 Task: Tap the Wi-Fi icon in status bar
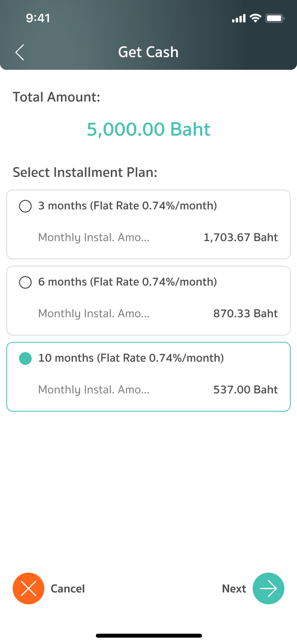tap(256, 18)
